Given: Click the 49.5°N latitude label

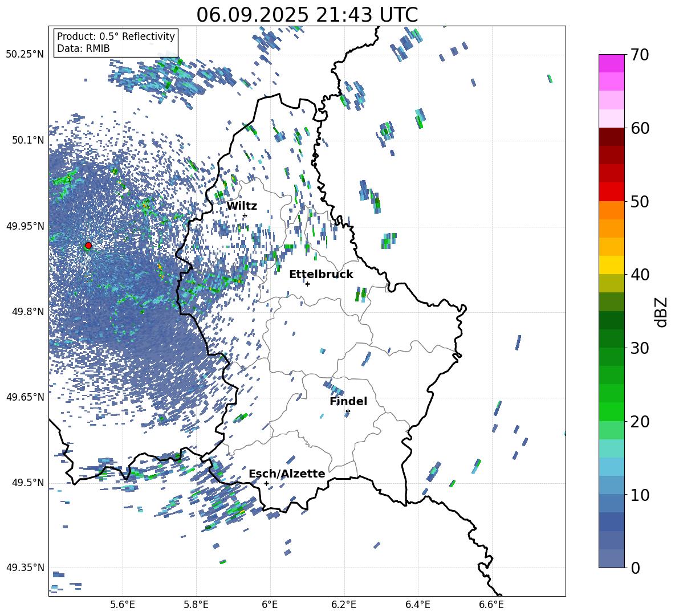Looking at the screenshot, I should click(29, 483).
